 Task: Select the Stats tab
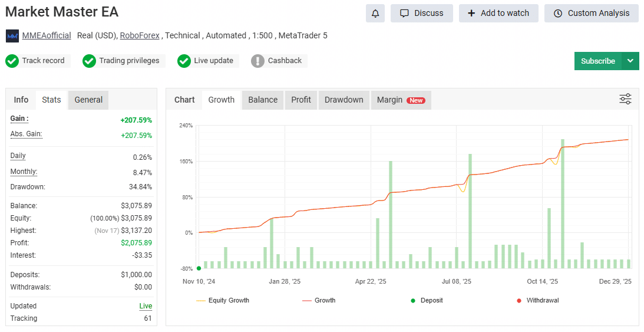(x=51, y=100)
